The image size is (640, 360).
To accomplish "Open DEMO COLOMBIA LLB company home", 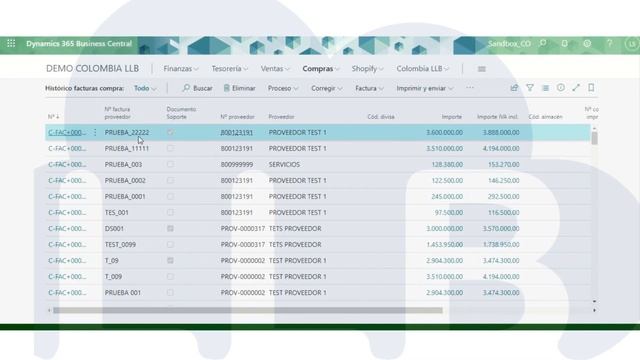I will (x=93, y=69).
